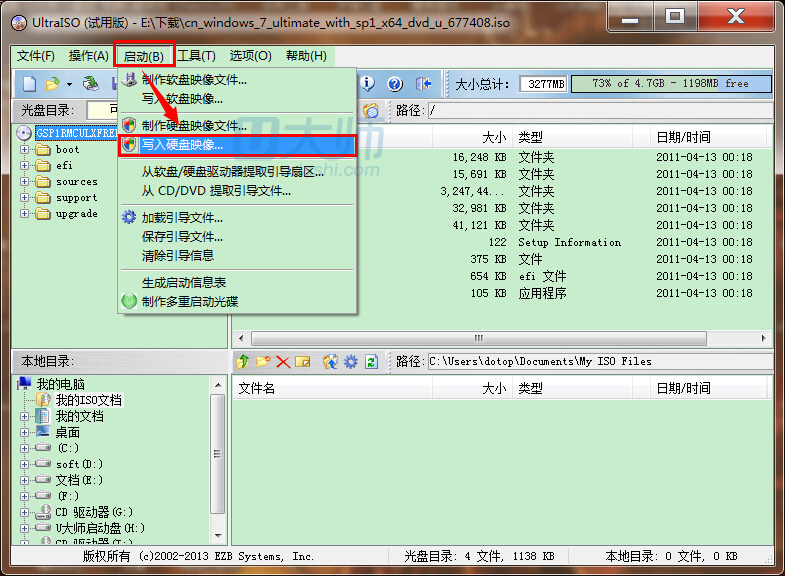Click the add-files-to-image icon in local toolbar
785x576 pixels.
tap(330, 361)
